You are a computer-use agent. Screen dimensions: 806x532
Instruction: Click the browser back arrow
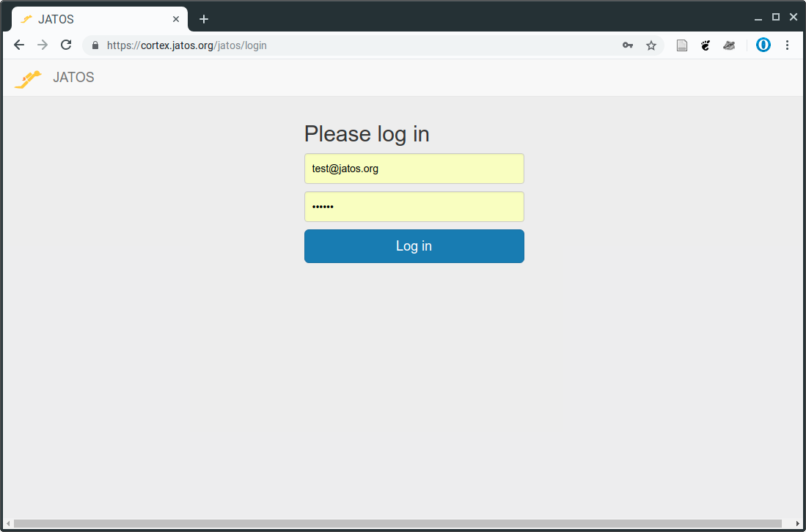19,45
